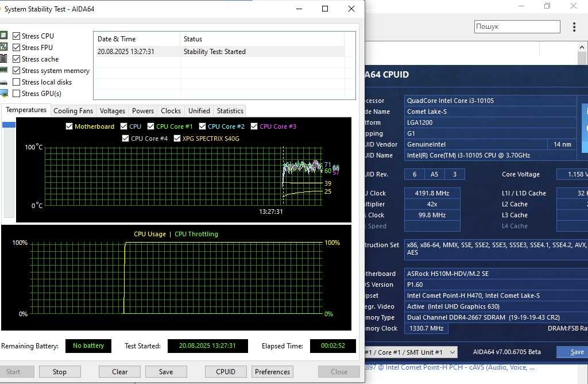The height and width of the screenshot is (384, 588).
Task: Click the scroll-up arrow in the background window
Action: [x=582, y=47]
